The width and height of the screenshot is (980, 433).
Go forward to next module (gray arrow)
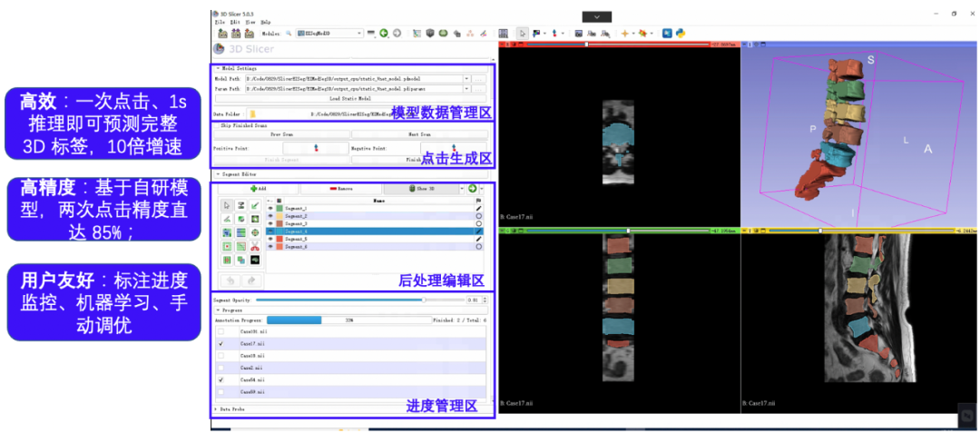397,33
